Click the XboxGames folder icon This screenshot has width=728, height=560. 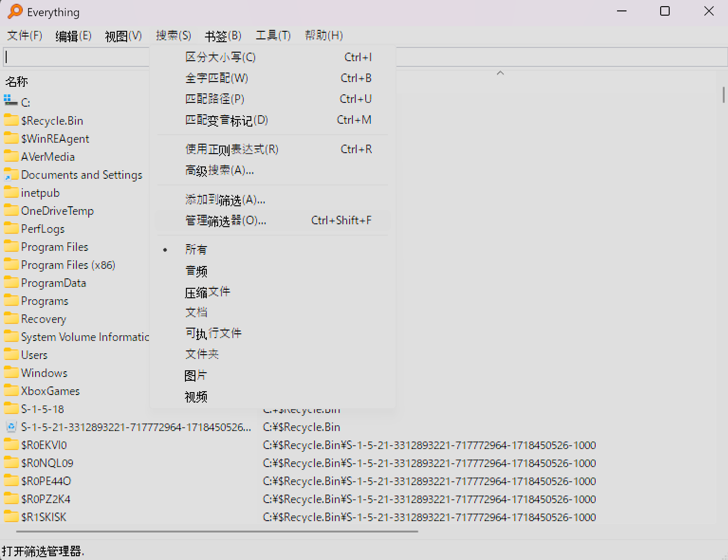pos(11,390)
